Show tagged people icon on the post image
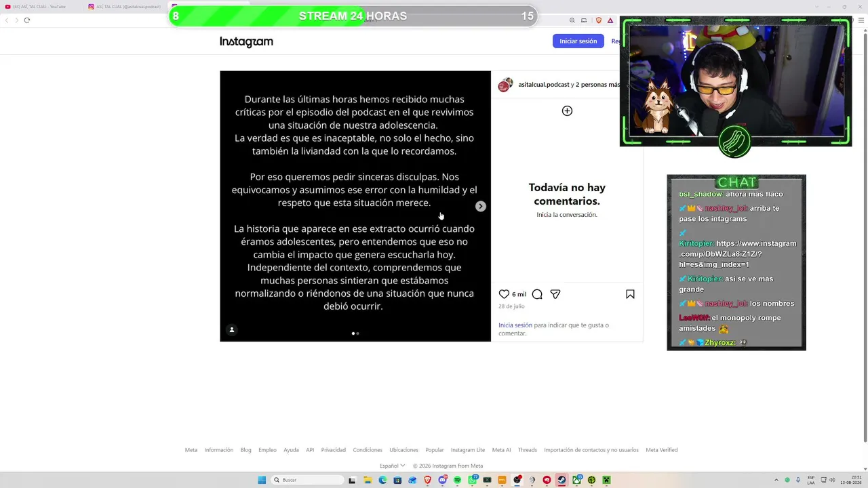This screenshot has width=868, height=488. 231,330
